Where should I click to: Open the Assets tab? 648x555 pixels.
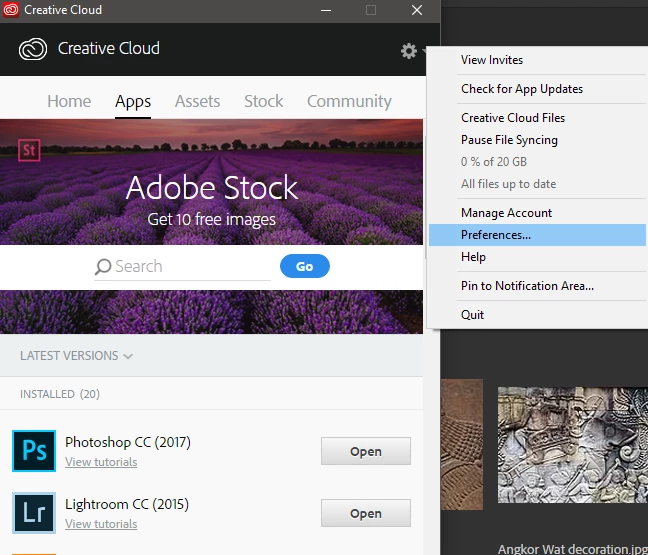tap(198, 101)
